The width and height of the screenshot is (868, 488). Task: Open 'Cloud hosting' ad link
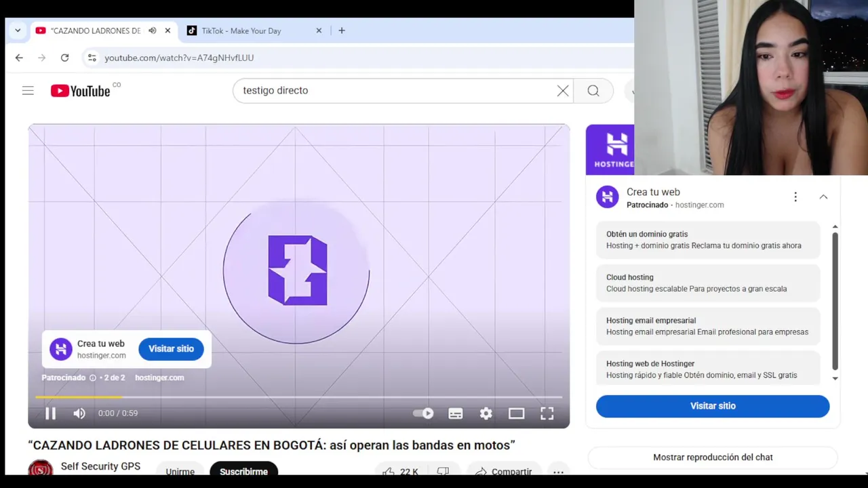point(708,283)
